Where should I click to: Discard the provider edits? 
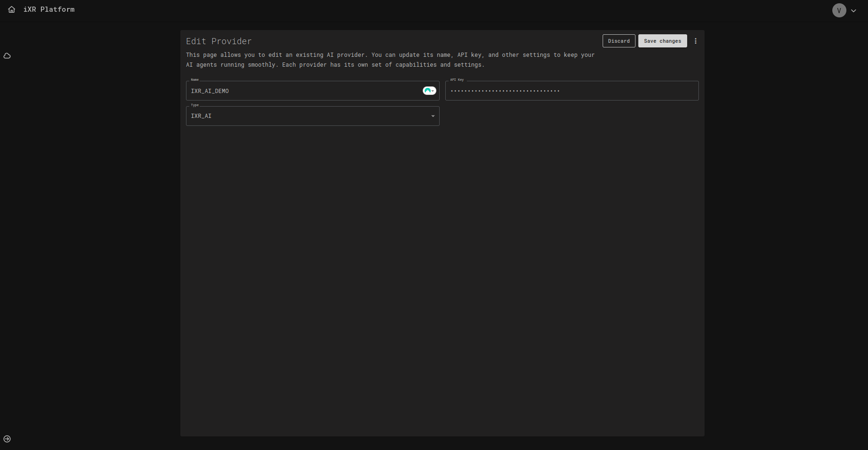(x=619, y=41)
